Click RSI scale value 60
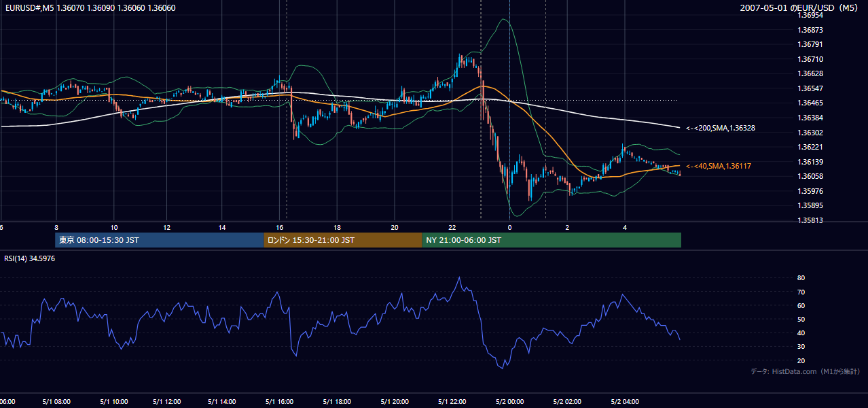868x408 pixels. pos(801,305)
